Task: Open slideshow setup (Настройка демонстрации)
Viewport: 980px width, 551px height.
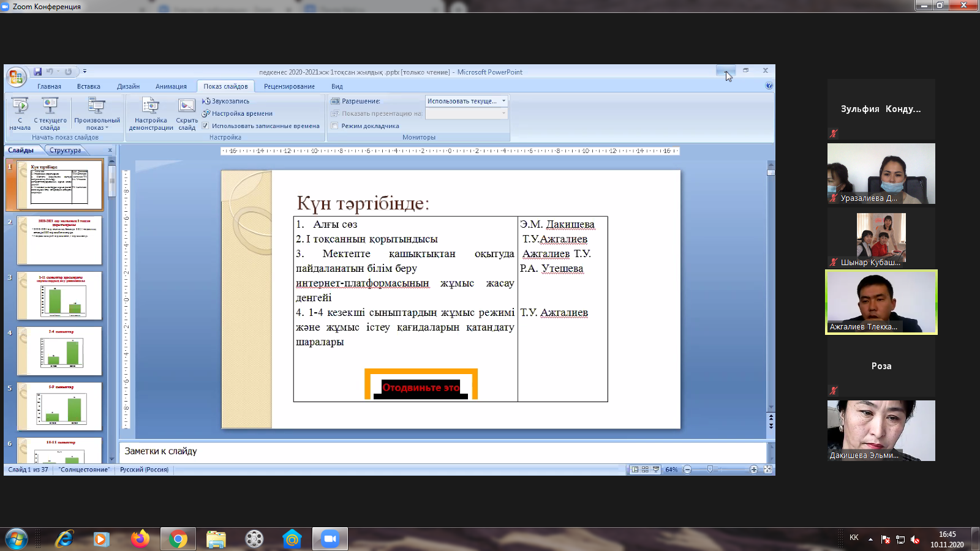Action: pos(151,107)
